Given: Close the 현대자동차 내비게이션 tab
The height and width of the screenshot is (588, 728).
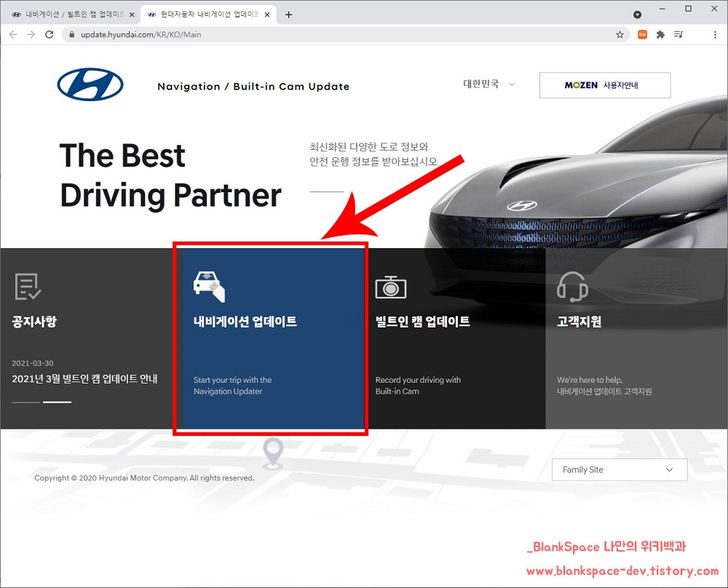Looking at the screenshot, I should point(267,15).
